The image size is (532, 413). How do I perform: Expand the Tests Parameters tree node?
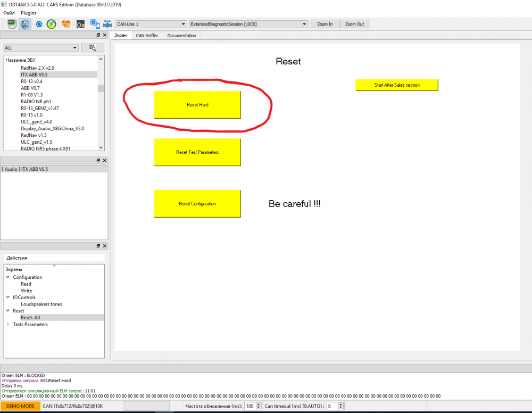click(x=8, y=324)
